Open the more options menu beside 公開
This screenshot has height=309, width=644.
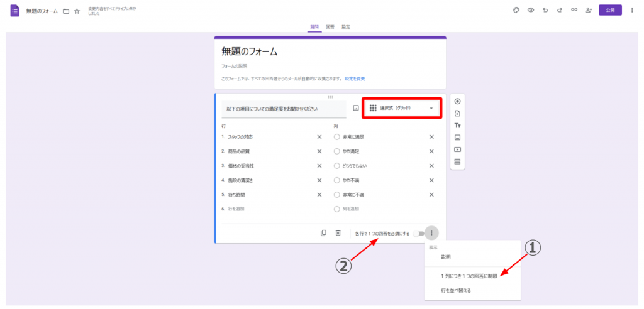(632, 11)
